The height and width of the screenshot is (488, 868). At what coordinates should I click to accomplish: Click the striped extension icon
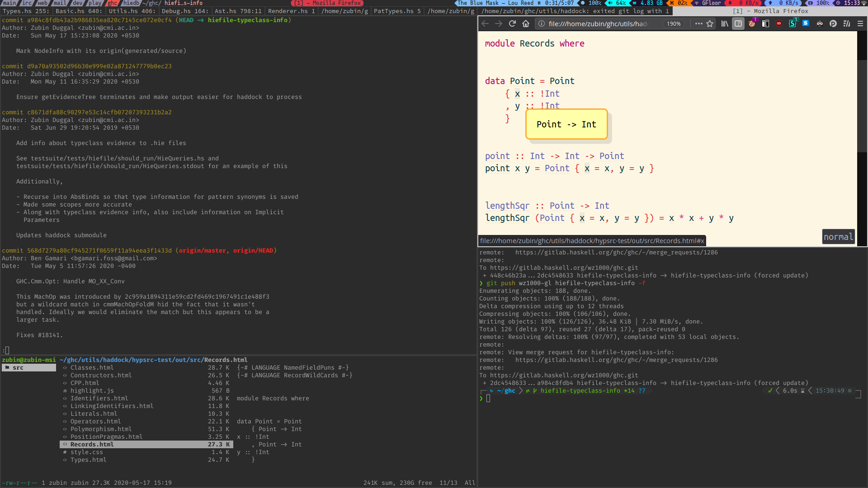click(x=847, y=23)
